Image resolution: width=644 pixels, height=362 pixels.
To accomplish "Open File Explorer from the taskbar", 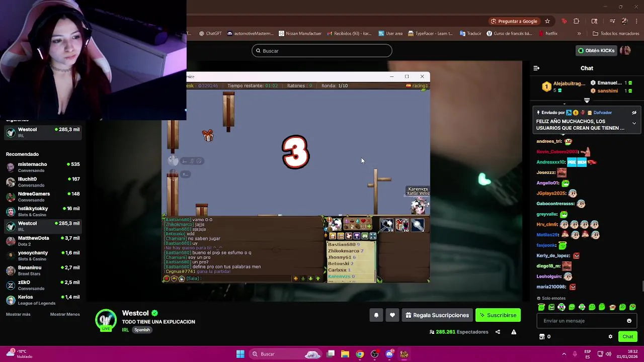I will [345, 354].
